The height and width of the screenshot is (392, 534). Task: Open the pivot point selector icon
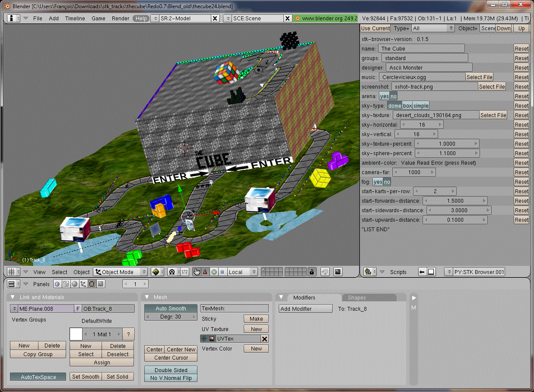click(172, 272)
